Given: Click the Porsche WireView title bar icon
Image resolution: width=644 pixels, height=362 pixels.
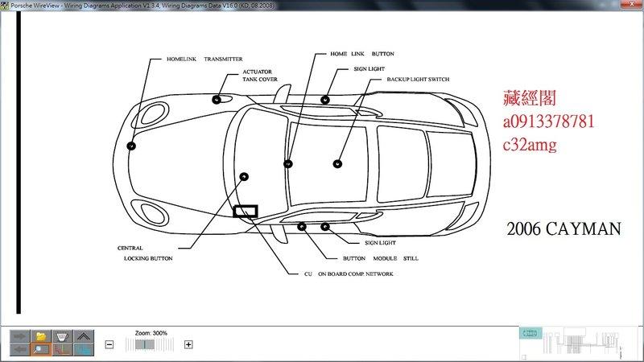Looking at the screenshot, I should click(5, 5).
